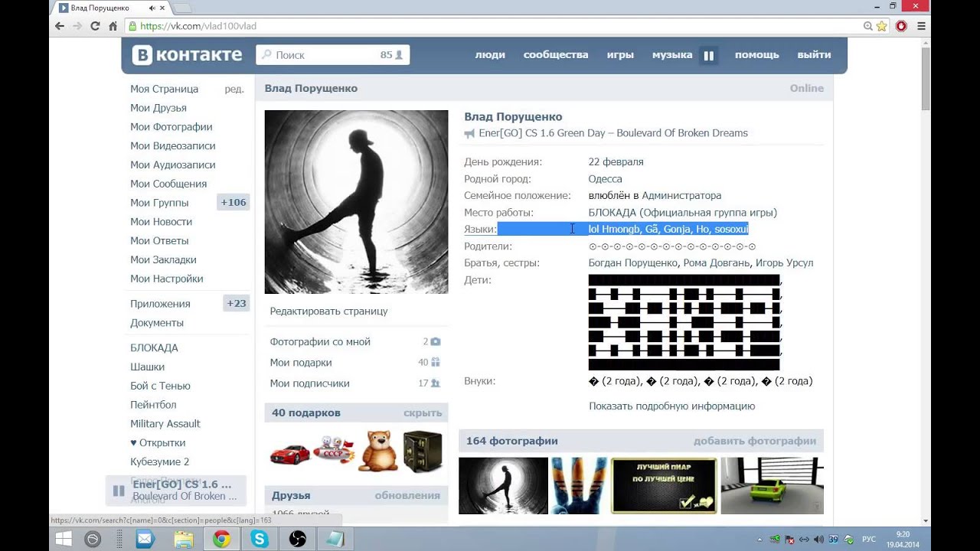Click the Одесса hometown link
The width and height of the screenshot is (980, 551).
tap(605, 179)
